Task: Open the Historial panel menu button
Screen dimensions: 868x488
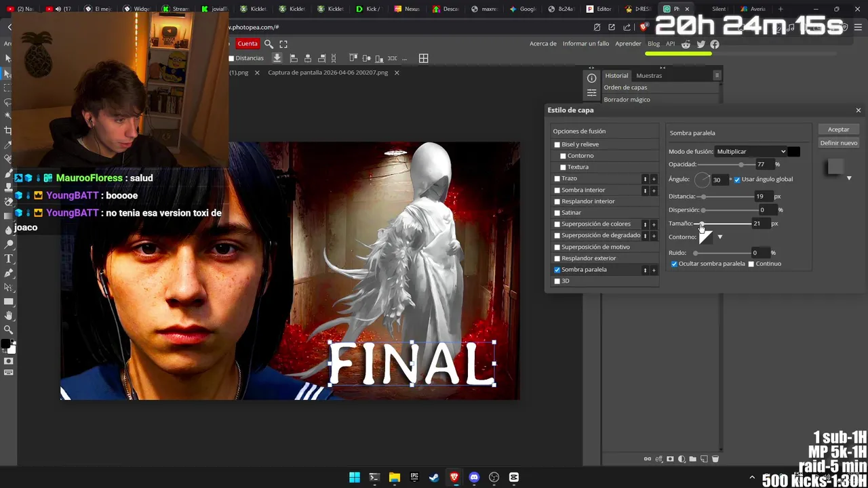Action: pos(717,75)
